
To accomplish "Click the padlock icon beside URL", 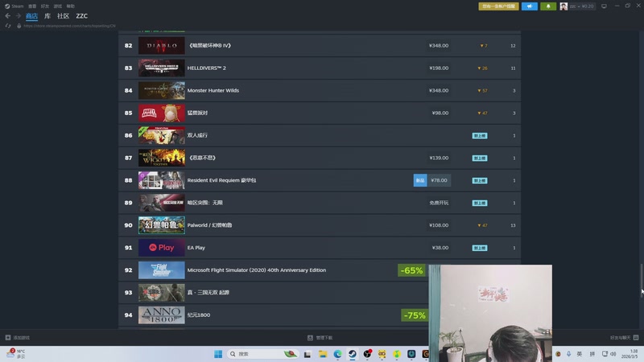I will [x=19, y=26].
